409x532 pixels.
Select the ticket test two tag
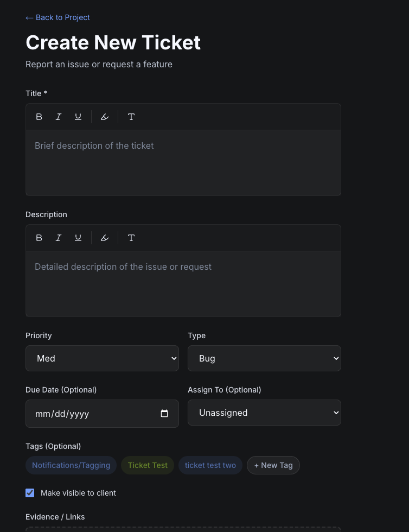pyautogui.click(x=210, y=465)
